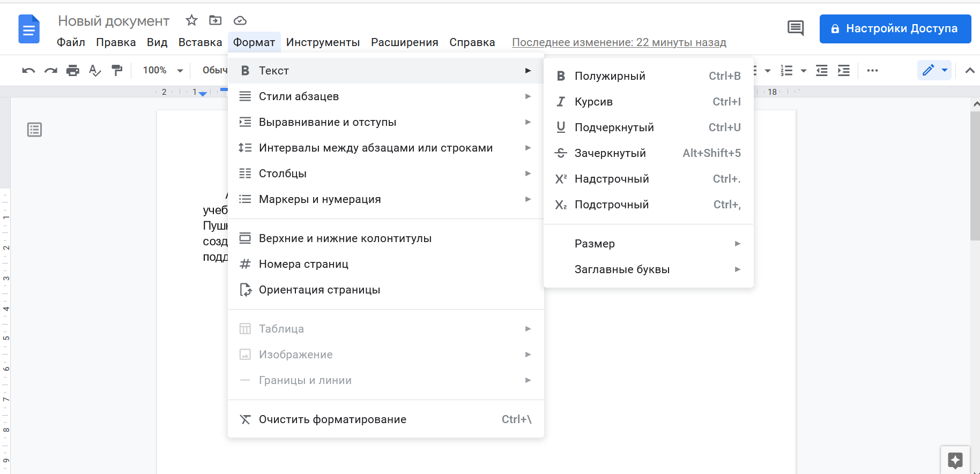Click the spell check icon
The width and height of the screenshot is (980, 474).
tap(95, 70)
